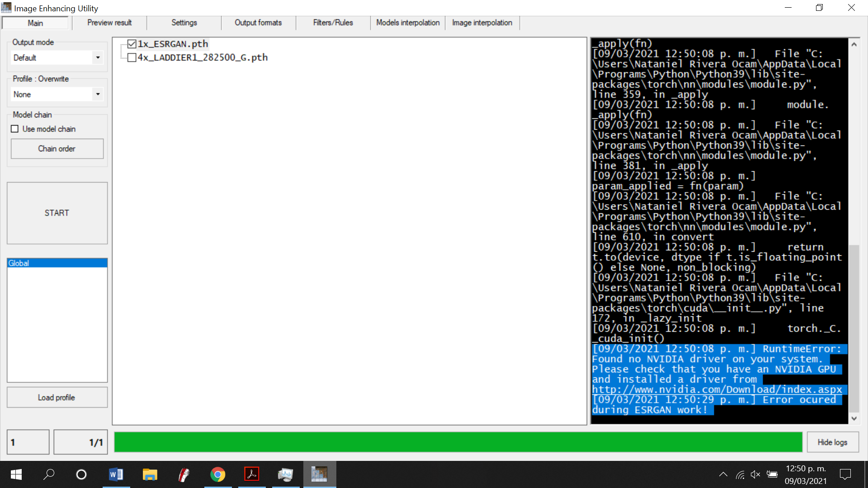868x488 pixels.
Task: Open the Windows Start menu
Action: tap(15, 474)
